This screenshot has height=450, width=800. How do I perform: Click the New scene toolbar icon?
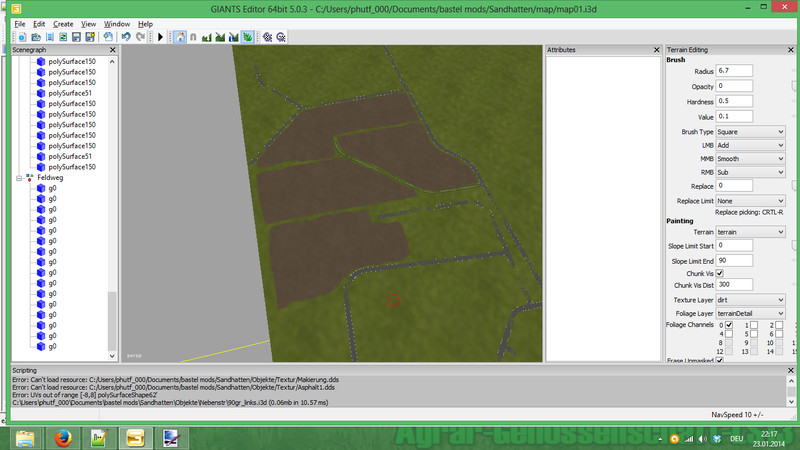[x=22, y=37]
